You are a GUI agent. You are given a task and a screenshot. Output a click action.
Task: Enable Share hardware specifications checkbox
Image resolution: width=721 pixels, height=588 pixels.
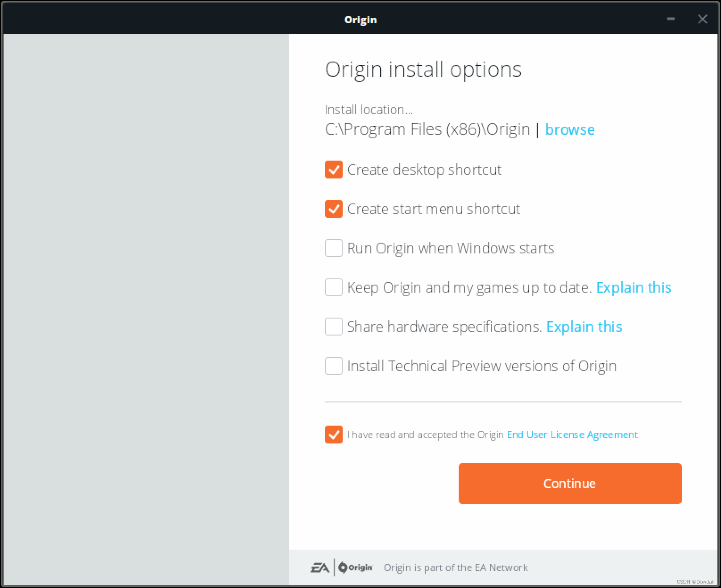pos(333,327)
